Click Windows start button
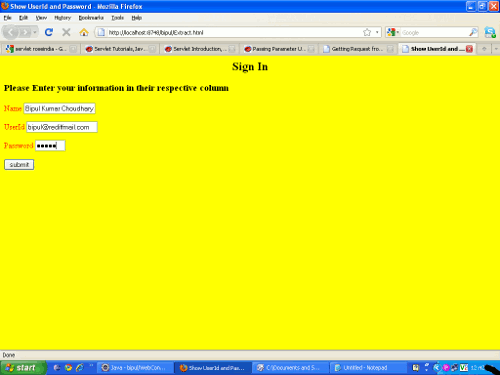Image resolution: width=500 pixels, height=375 pixels. point(23,368)
